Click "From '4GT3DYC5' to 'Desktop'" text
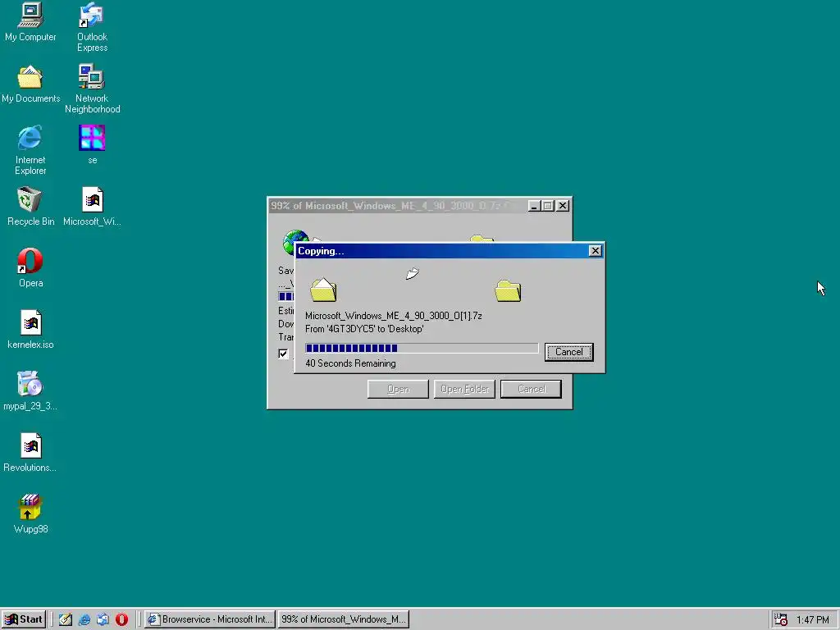This screenshot has height=630, width=840. (364, 329)
